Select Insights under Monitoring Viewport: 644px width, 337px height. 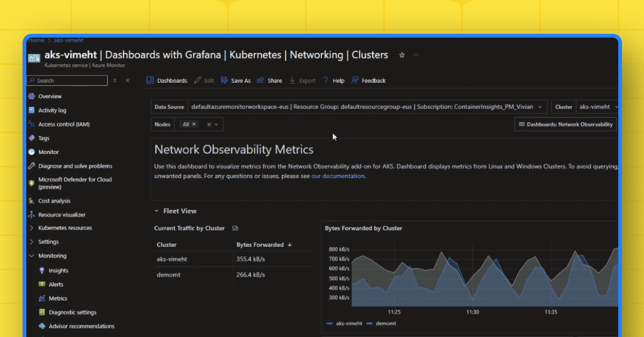point(58,271)
